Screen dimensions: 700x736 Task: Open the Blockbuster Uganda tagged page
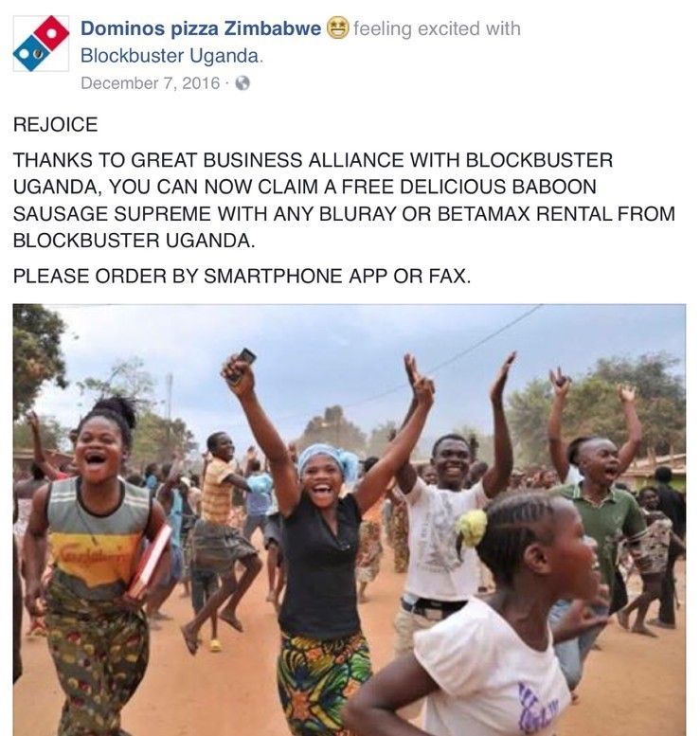tap(170, 56)
